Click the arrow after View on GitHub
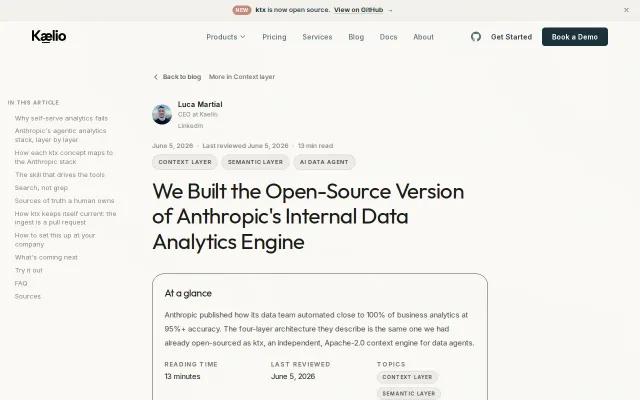This screenshot has width=640, height=400. [390, 10]
